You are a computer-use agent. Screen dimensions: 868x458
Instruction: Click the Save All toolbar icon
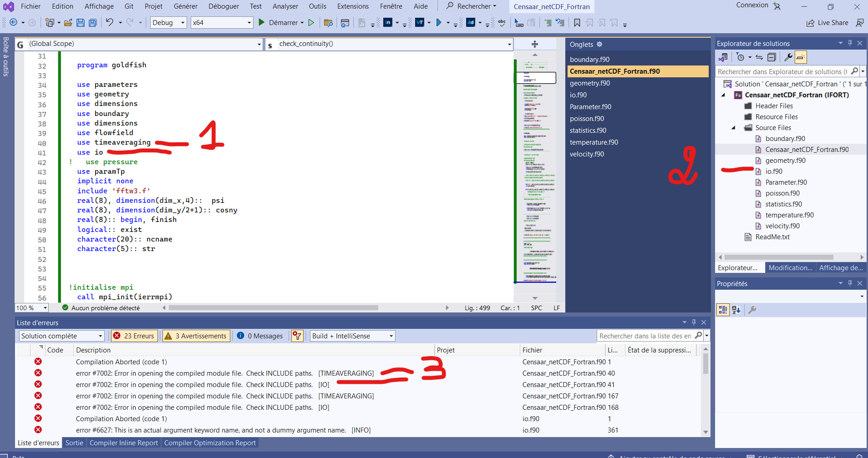tap(92, 23)
